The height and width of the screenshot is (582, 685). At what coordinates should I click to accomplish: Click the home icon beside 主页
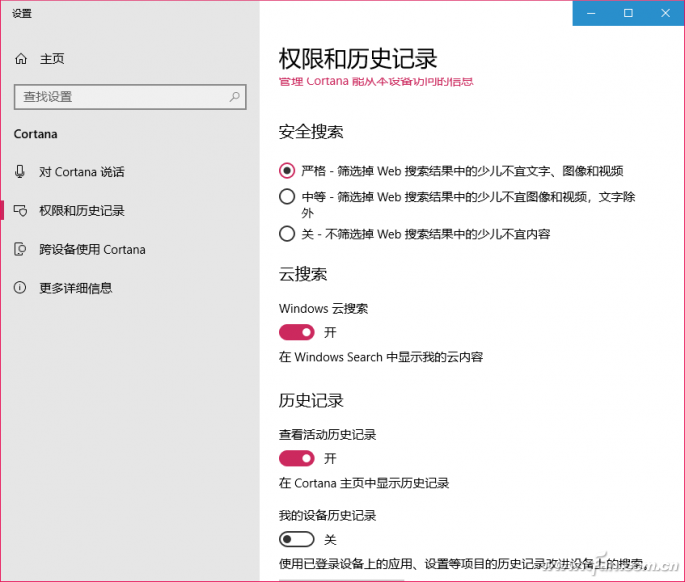21,59
